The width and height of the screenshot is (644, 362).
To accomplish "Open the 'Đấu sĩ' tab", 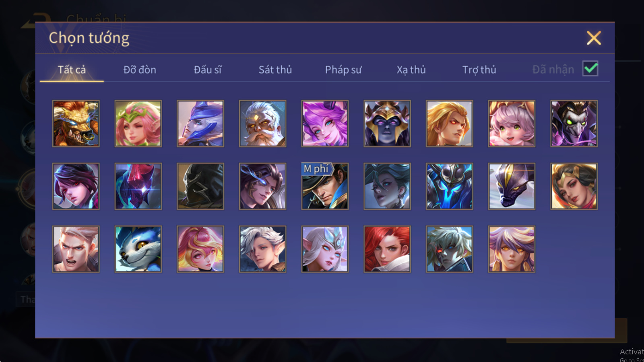I will point(208,70).
